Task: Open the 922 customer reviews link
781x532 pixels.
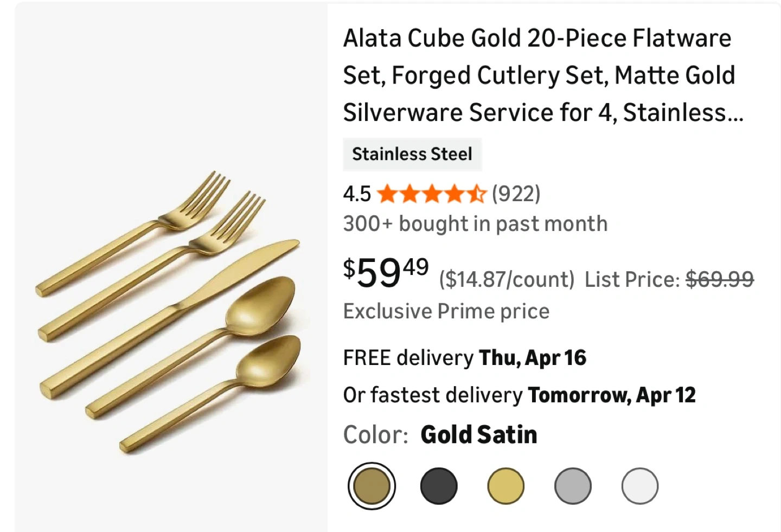Action: tap(516, 194)
